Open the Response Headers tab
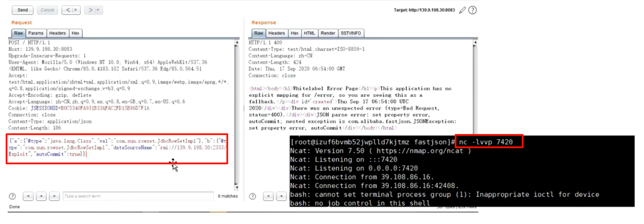Screen dimensions: 644x224 [x=276, y=33]
